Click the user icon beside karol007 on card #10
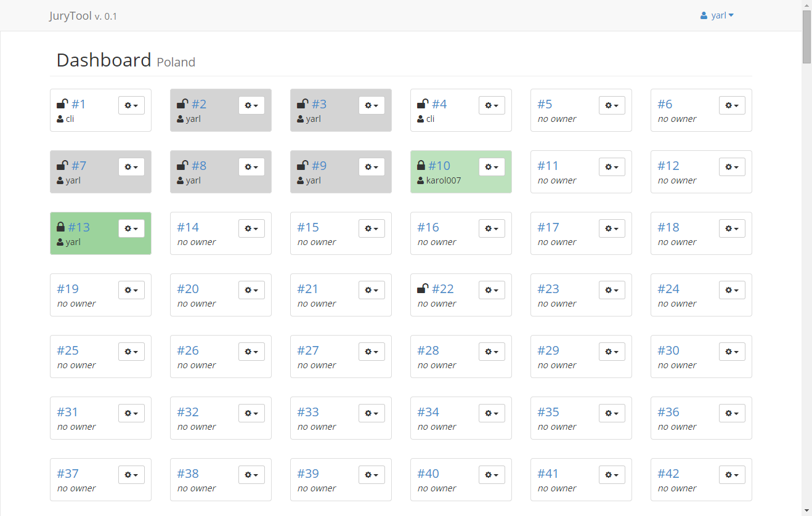Viewport: 812px width, 516px height. coord(421,181)
